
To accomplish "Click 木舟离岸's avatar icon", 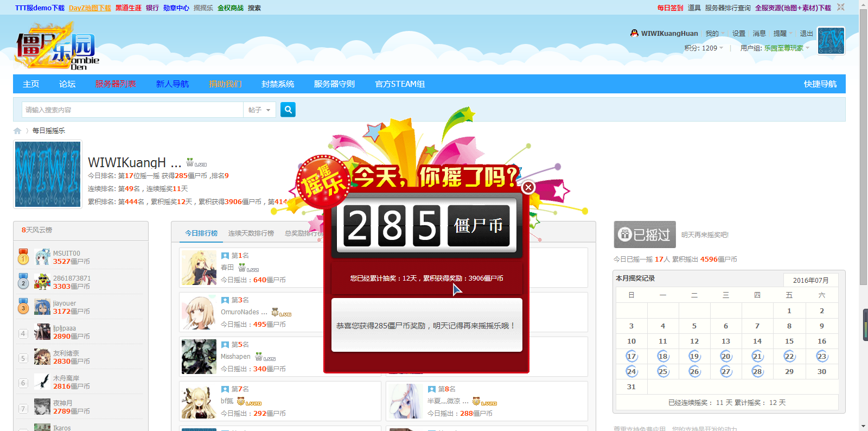I will 42,382.
